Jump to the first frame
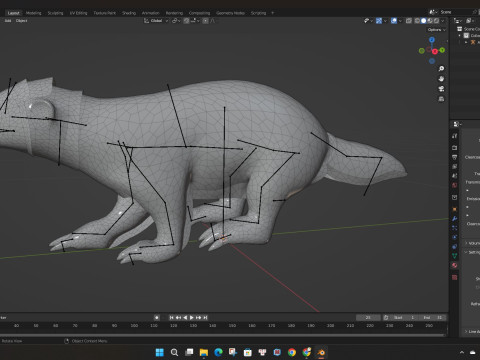 pos(171,317)
